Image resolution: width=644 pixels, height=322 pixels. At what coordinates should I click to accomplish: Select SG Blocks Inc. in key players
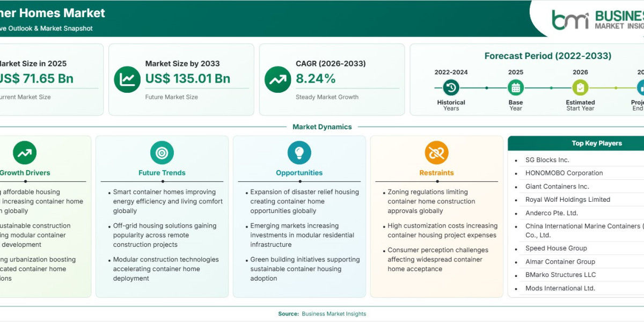[547, 160]
